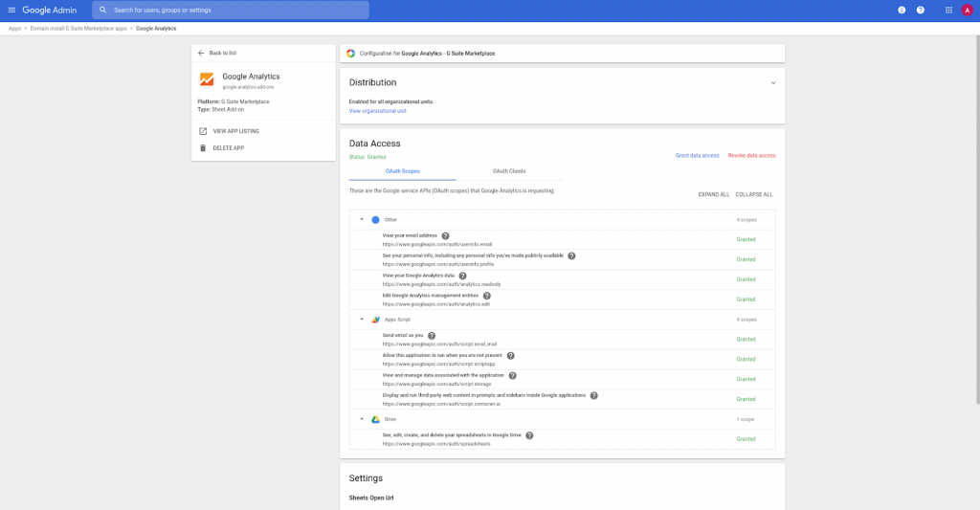
Task: Click VIEW APP LISTING
Action: pos(235,131)
